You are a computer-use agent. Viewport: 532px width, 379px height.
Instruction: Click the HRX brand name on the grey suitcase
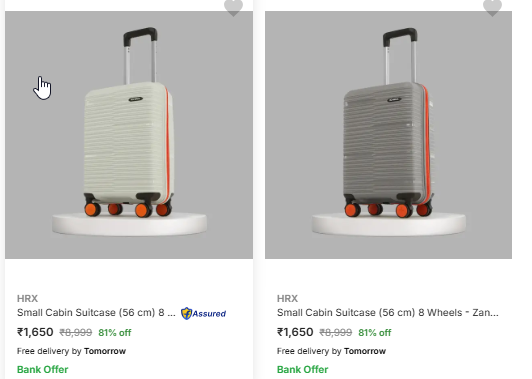point(287,299)
